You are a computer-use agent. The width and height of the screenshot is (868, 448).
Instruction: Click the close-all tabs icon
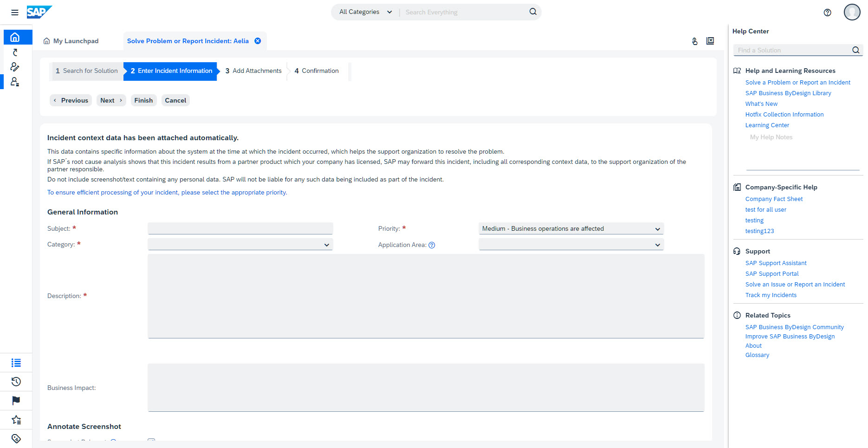(710, 41)
